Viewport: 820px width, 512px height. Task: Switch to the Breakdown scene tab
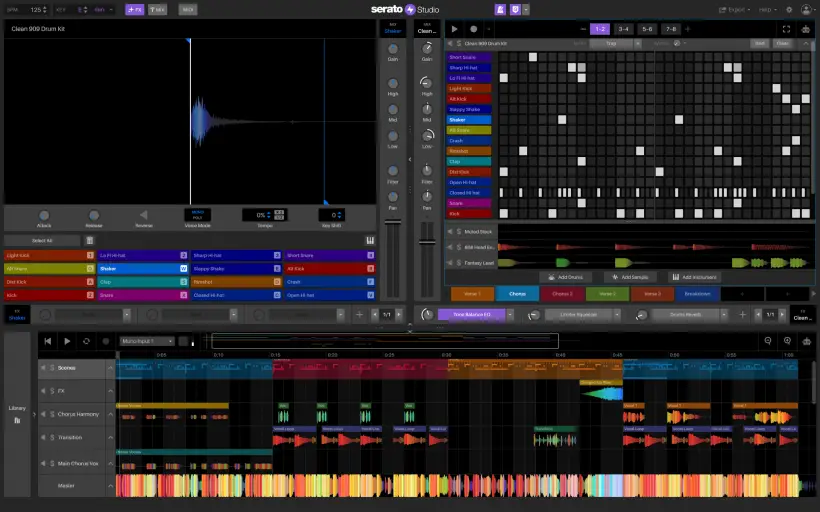(x=697, y=294)
